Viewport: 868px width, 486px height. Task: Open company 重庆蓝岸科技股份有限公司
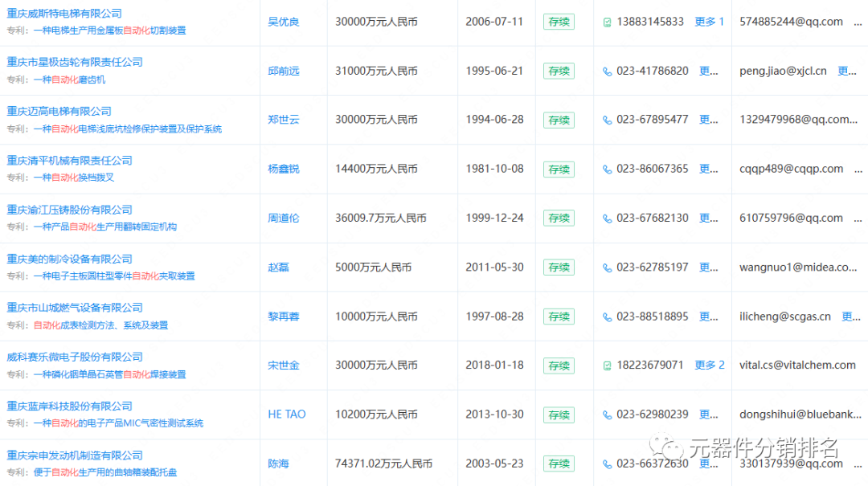[x=70, y=406]
